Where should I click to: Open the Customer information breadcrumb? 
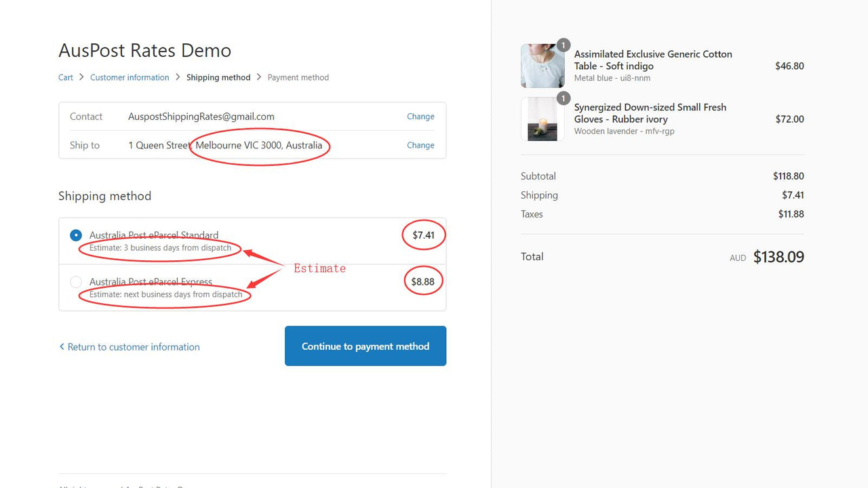point(130,77)
